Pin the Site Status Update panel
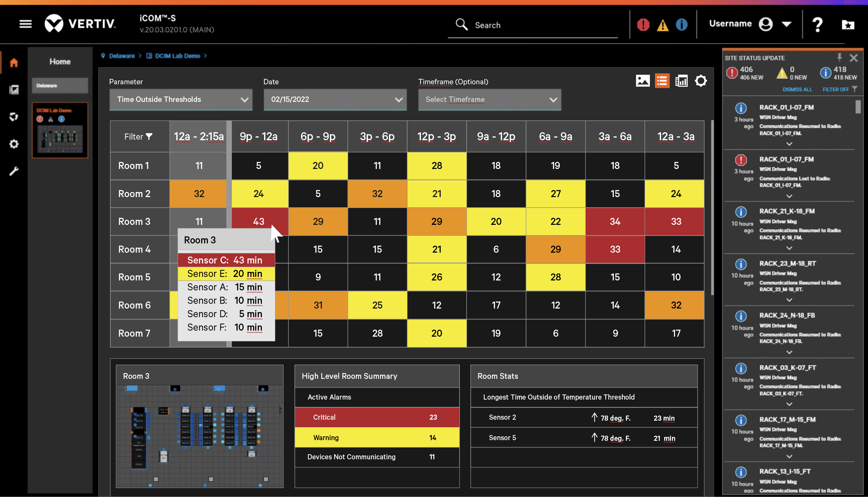Screen dimensions: 868x497 coord(839,57)
